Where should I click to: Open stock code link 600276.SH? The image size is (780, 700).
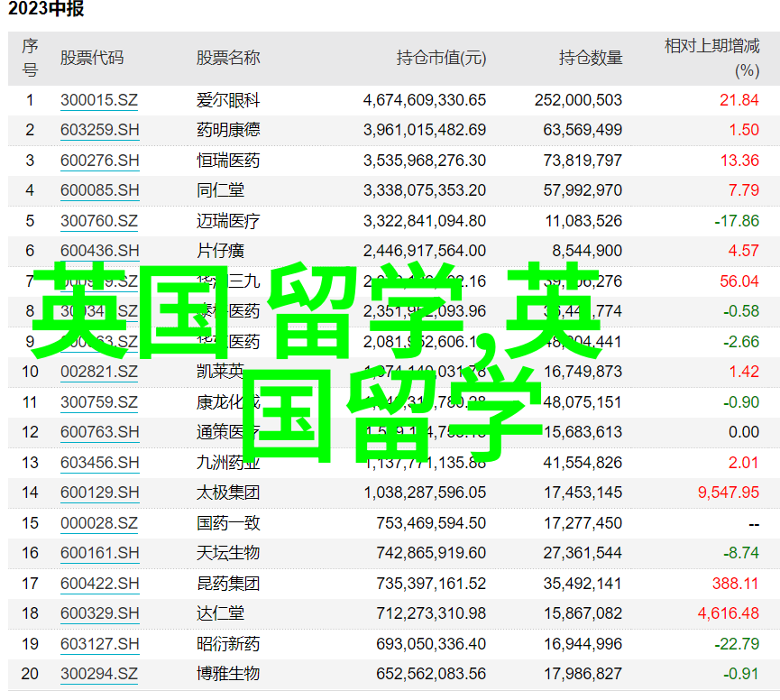click(99, 161)
